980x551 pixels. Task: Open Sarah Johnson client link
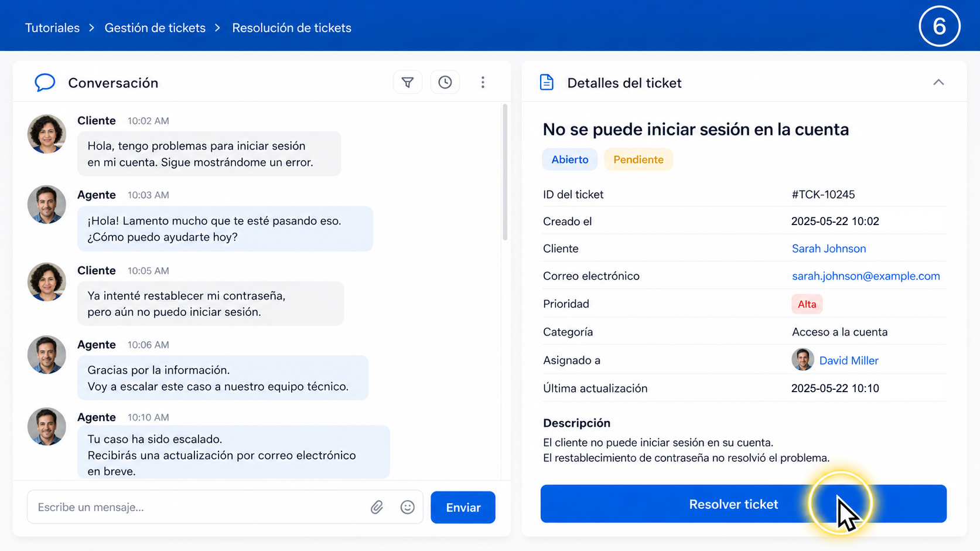tap(829, 249)
